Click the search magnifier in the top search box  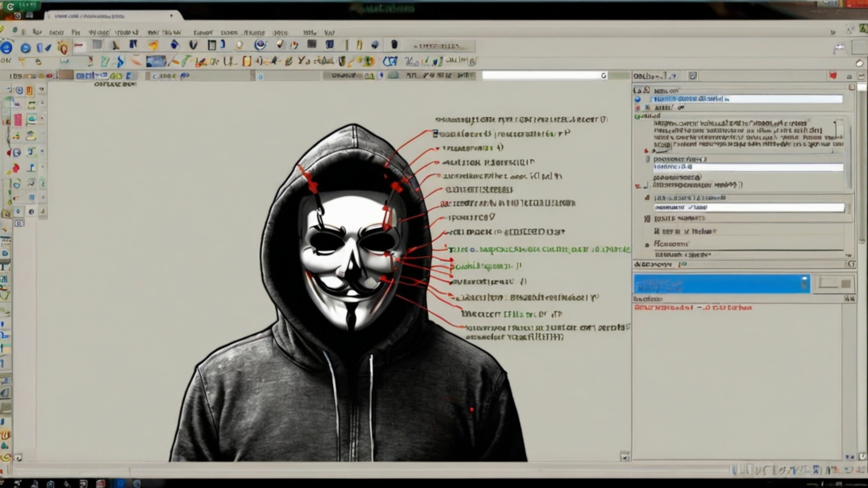click(604, 75)
